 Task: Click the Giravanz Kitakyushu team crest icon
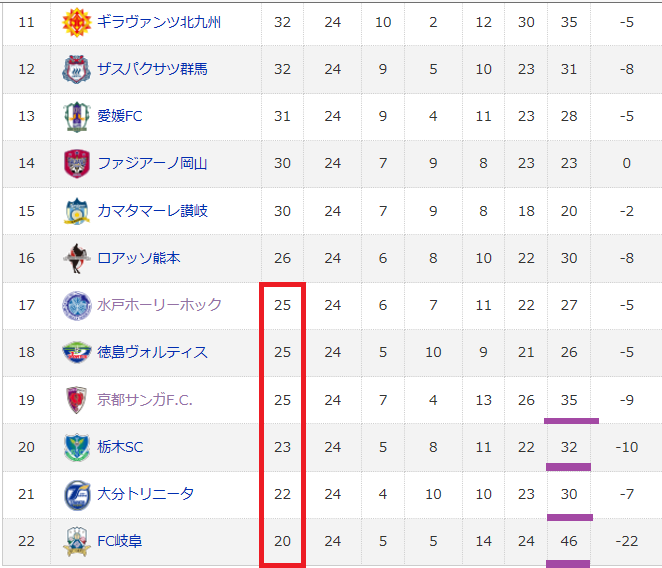point(76,22)
